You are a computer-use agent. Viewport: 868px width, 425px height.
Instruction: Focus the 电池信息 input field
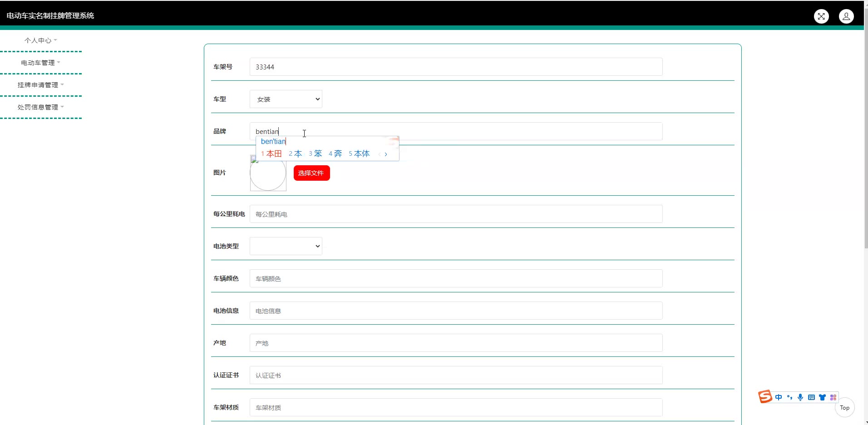(456, 311)
